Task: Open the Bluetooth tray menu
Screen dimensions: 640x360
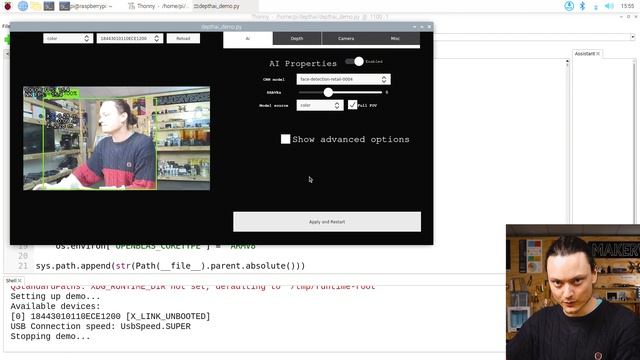Action: [x=582, y=6]
